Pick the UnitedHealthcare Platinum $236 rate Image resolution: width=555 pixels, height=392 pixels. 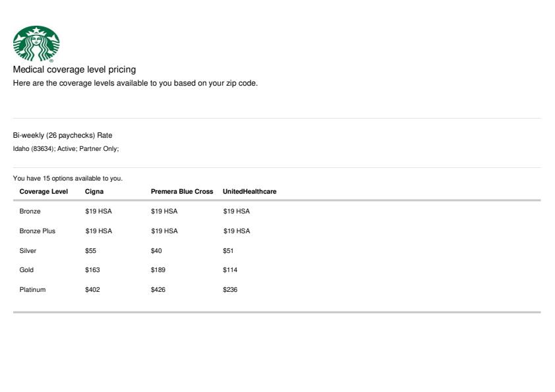(x=230, y=290)
